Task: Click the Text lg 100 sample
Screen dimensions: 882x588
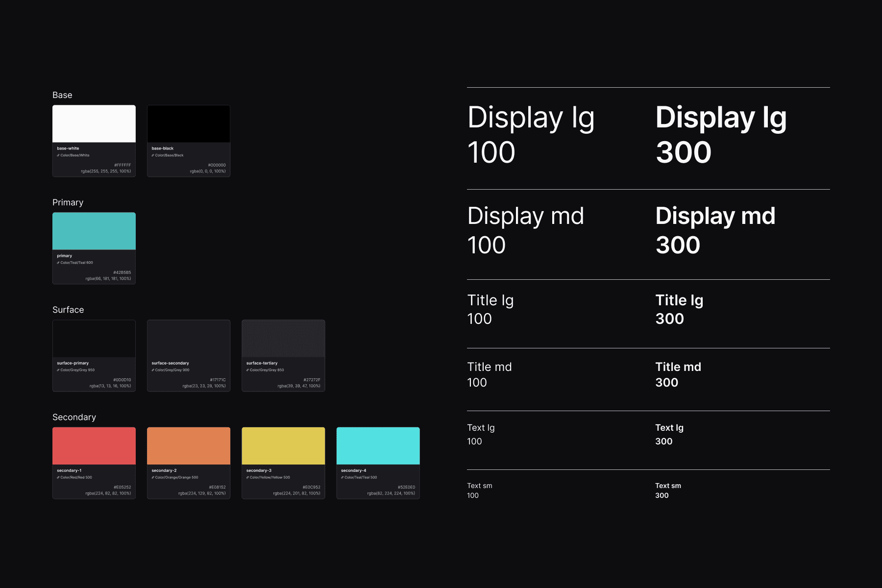Action: [x=481, y=435]
